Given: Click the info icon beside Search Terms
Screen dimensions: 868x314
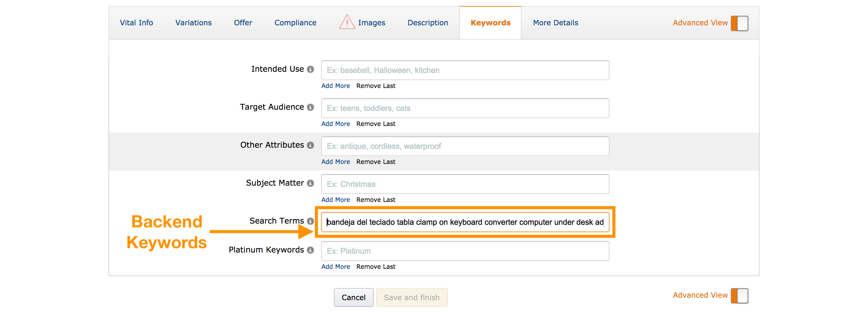Looking at the screenshot, I should tap(310, 221).
